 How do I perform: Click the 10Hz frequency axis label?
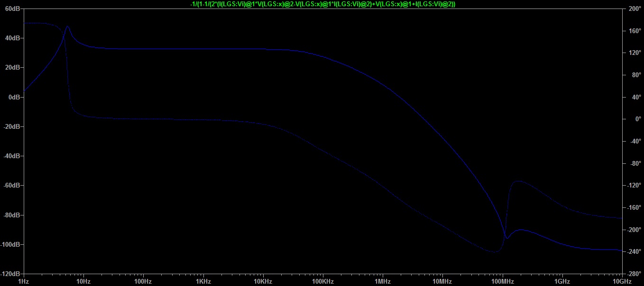83,281
